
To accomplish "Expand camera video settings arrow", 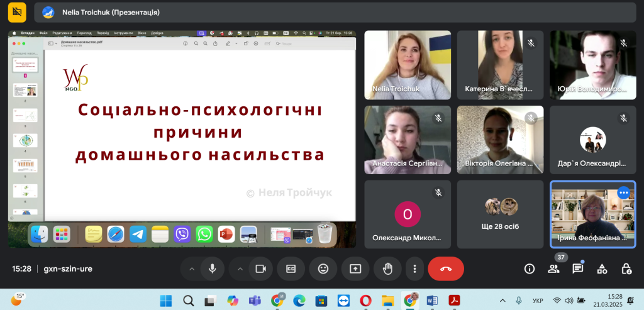I will (x=240, y=268).
